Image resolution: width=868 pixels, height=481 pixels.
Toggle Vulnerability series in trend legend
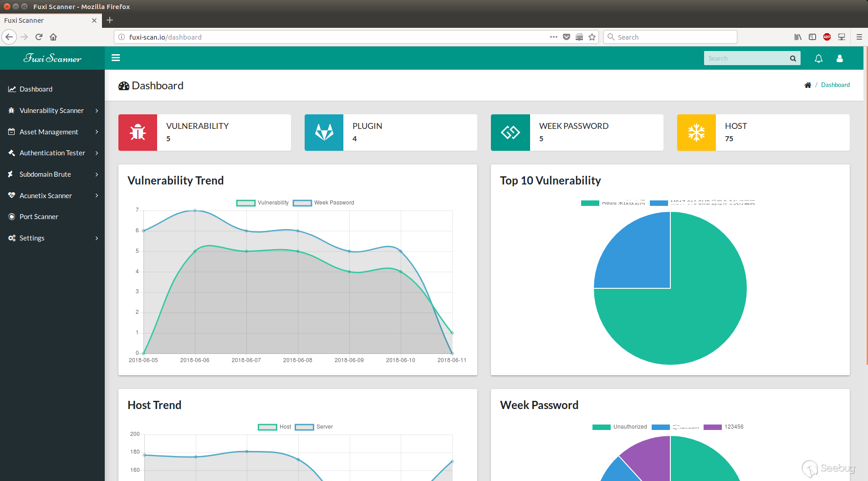pyautogui.click(x=263, y=203)
